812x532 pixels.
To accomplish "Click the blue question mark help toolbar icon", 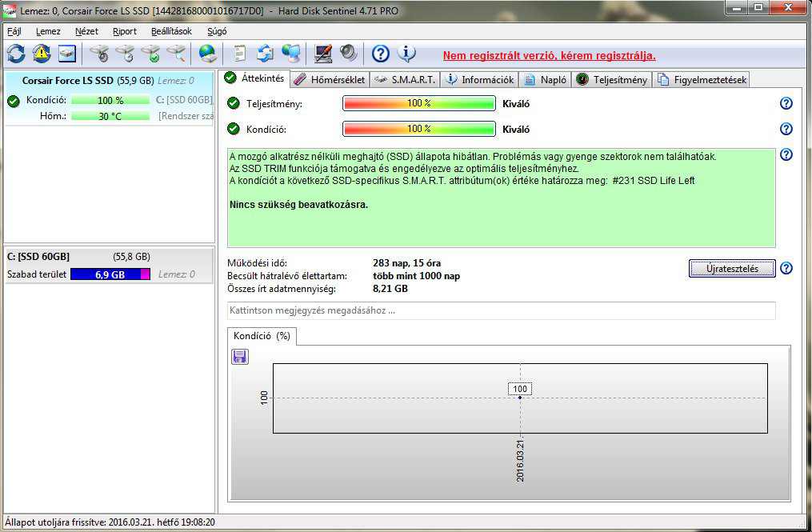I will (x=381, y=54).
